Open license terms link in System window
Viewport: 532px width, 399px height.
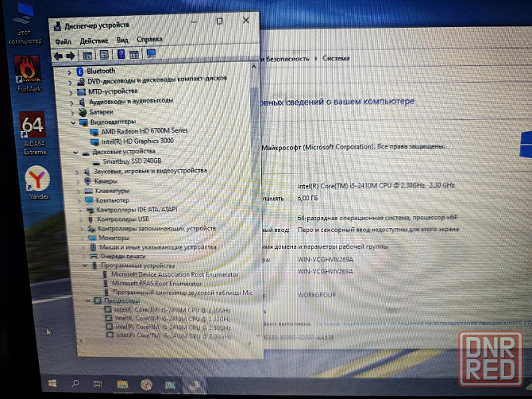424,323
